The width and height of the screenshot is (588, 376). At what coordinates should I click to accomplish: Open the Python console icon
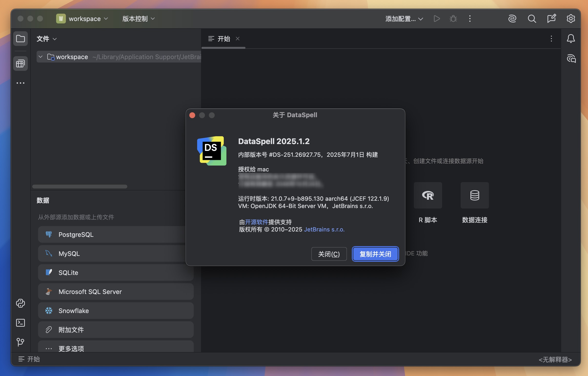tap(20, 303)
